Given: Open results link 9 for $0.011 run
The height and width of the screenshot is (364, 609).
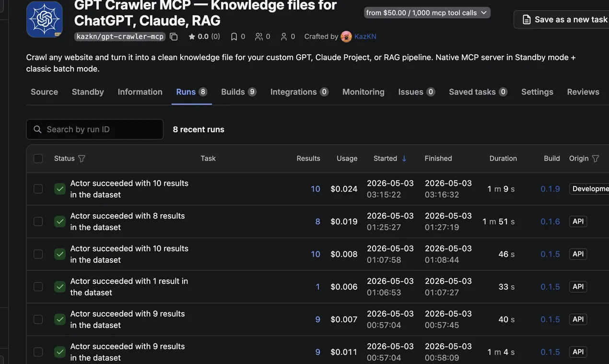Looking at the screenshot, I should 317,352.
